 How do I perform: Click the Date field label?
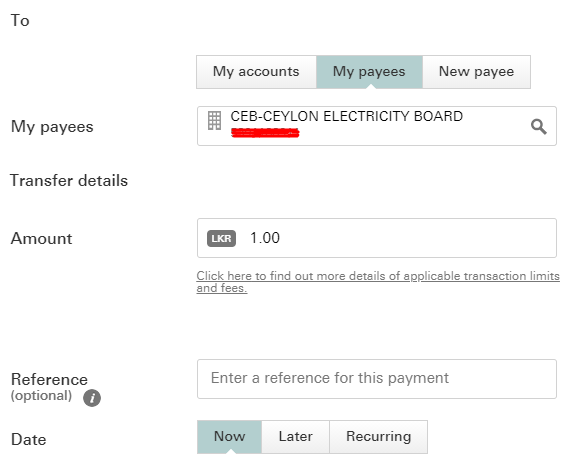(29, 439)
